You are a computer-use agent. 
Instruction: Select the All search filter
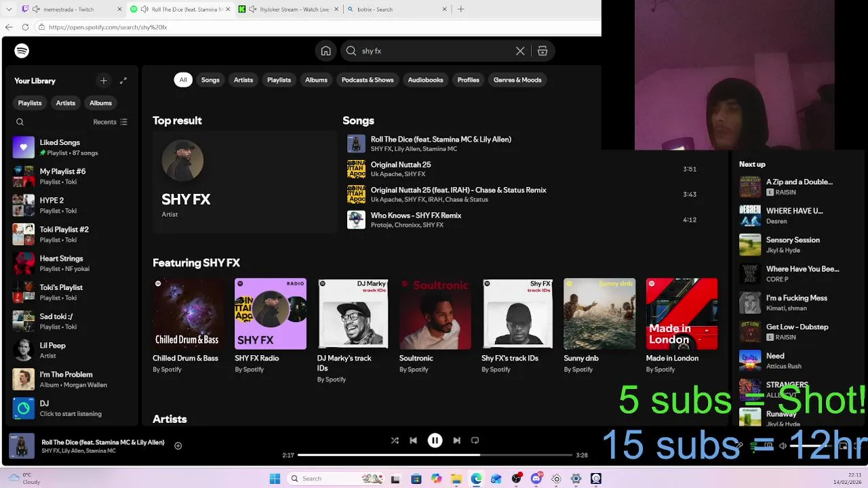183,80
